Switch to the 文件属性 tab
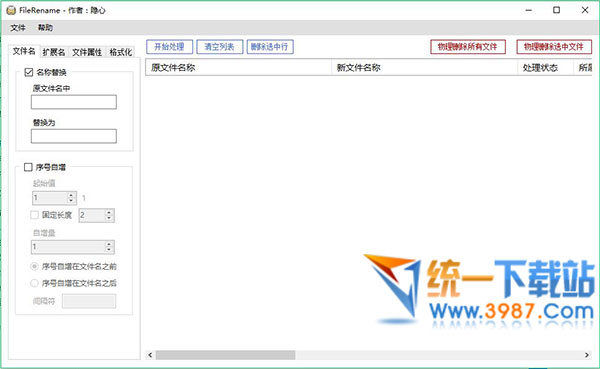 coord(87,52)
